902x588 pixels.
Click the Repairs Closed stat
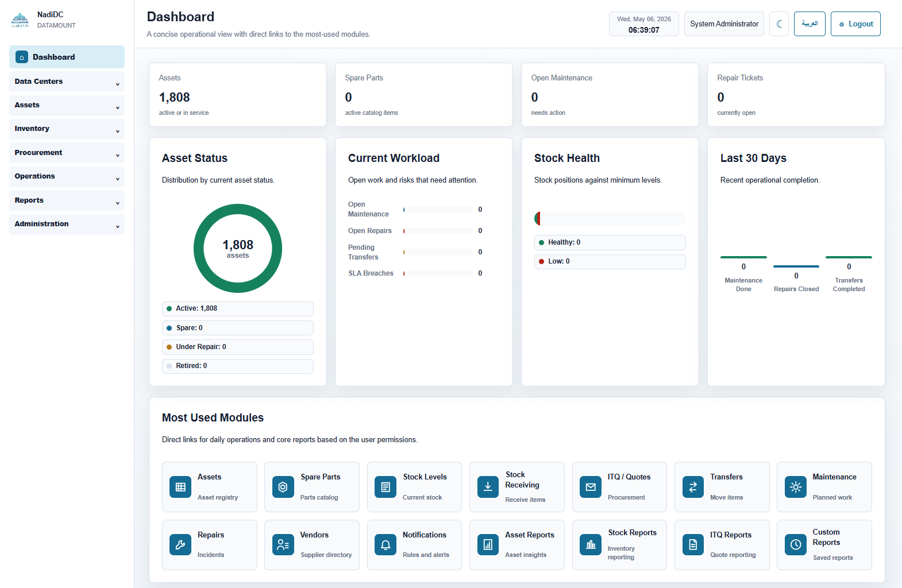click(x=796, y=279)
